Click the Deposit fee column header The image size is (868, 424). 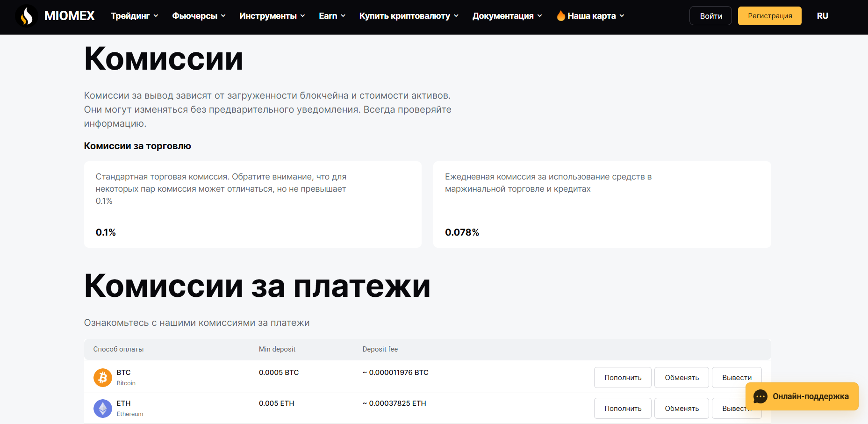380,349
